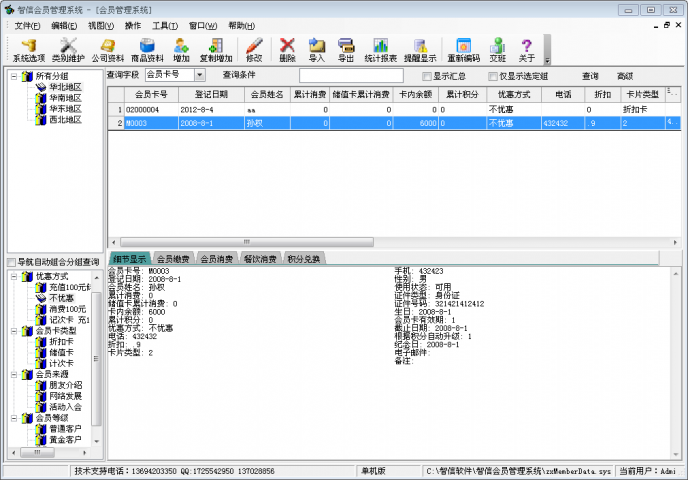Switch to the 会员消费 tab
The width and height of the screenshot is (688, 480).
pyautogui.click(x=217, y=259)
